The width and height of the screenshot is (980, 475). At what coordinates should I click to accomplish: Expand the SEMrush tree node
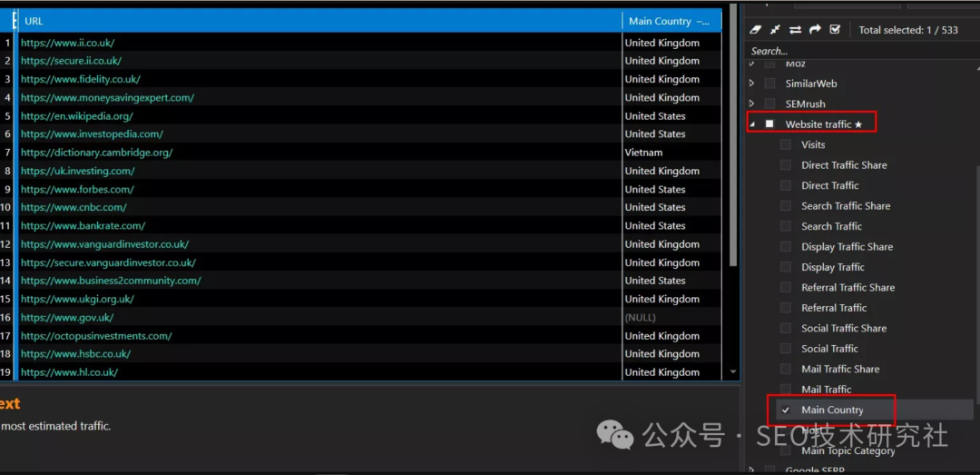tap(752, 104)
